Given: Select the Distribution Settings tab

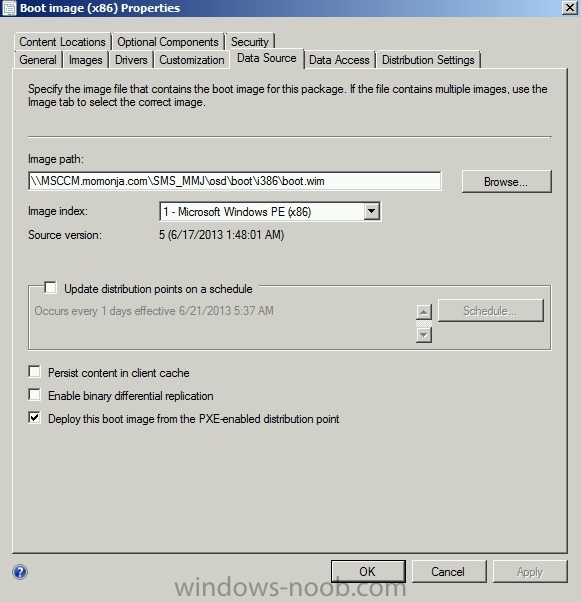Looking at the screenshot, I should coord(428,60).
